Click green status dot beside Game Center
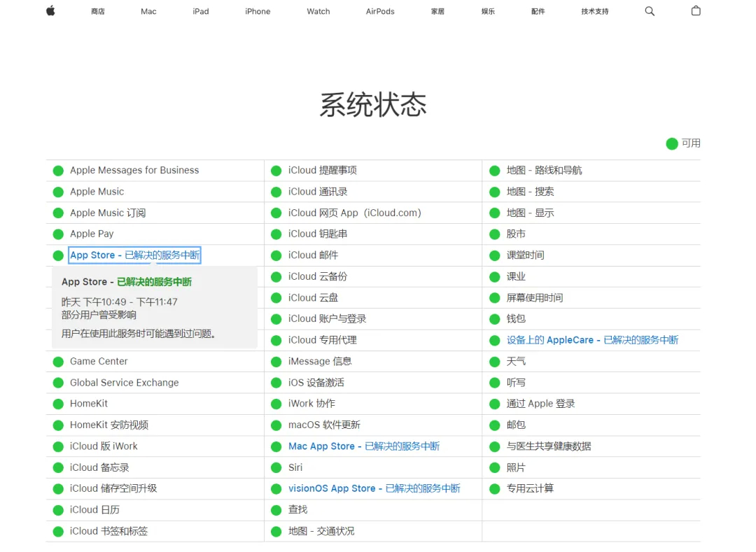The width and height of the screenshot is (756, 552). pos(58,362)
